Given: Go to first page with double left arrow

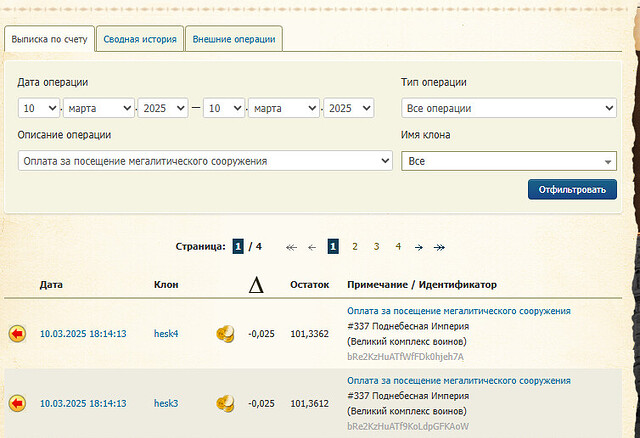Looking at the screenshot, I should (291, 246).
